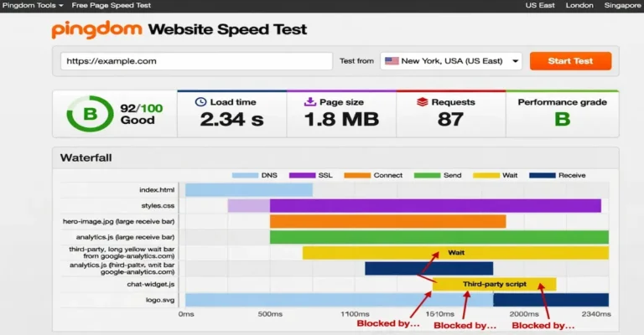Click the 92/100 Good score text
The height and width of the screenshot is (335, 644).
(141, 114)
